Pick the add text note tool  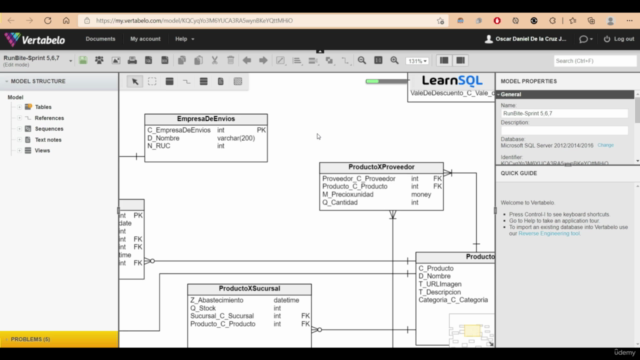[x=220, y=81]
